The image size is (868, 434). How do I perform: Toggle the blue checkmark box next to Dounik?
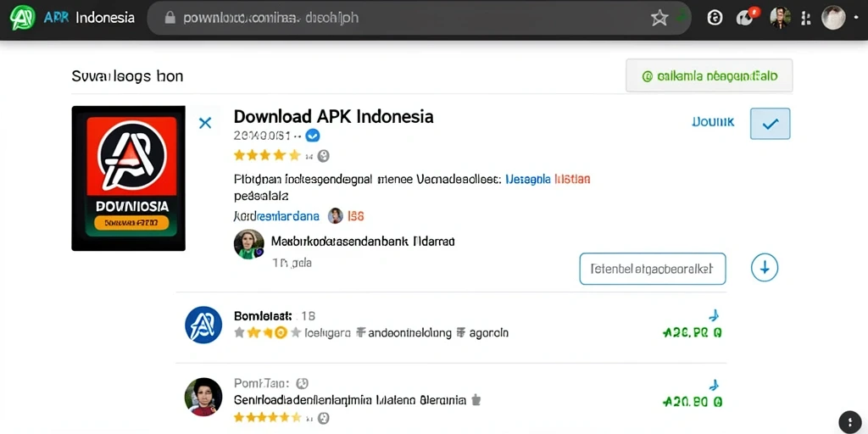click(770, 124)
